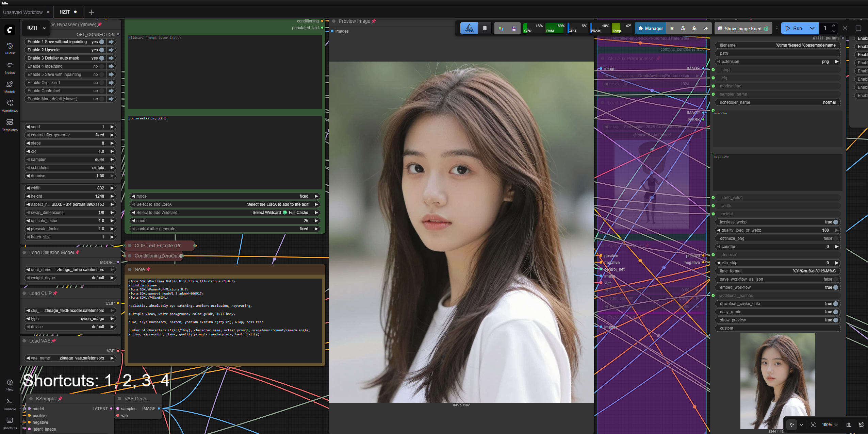The height and width of the screenshot is (434, 868).
Task: Add a new workflow tab
Action: point(91,12)
